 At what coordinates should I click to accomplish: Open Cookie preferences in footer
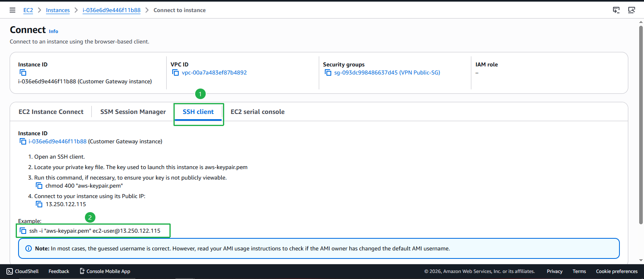pyautogui.click(x=617, y=271)
